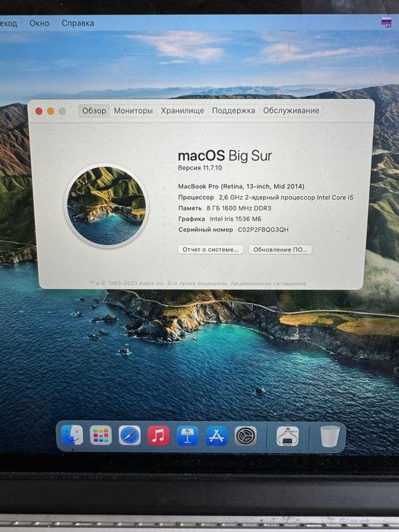Switch to the Обзор tab
The height and width of the screenshot is (532, 399).
pos(94,111)
